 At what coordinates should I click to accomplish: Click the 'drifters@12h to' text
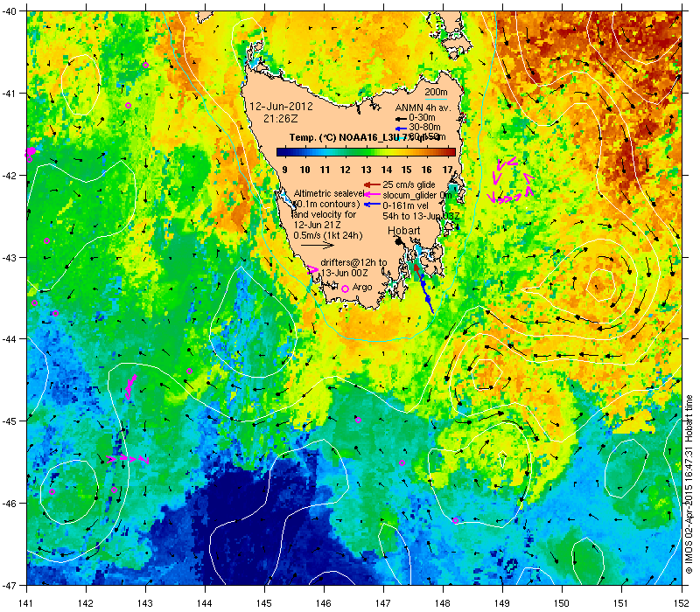click(x=353, y=262)
